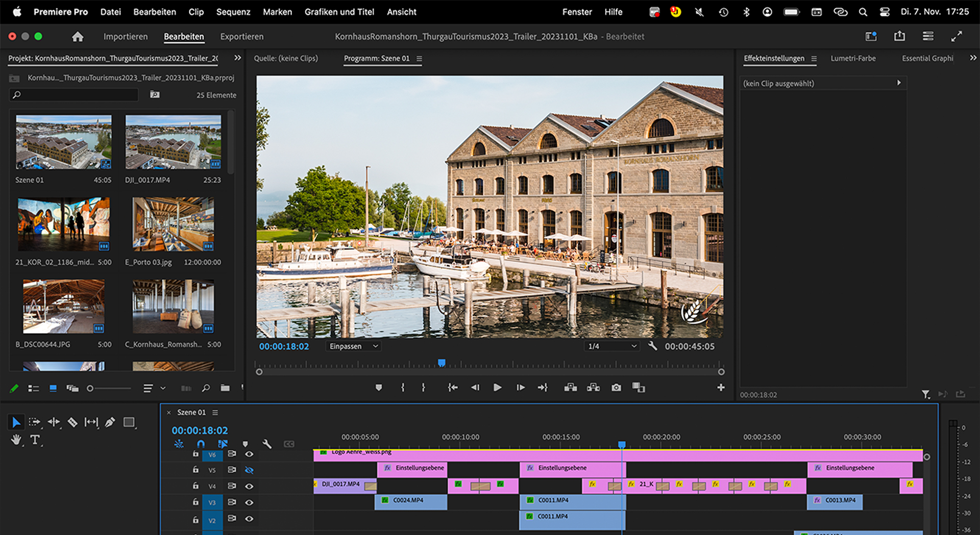The height and width of the screenshot is (535, 980).
Task: Select the Razor tool in timeline toolbar
Action: 72,422
